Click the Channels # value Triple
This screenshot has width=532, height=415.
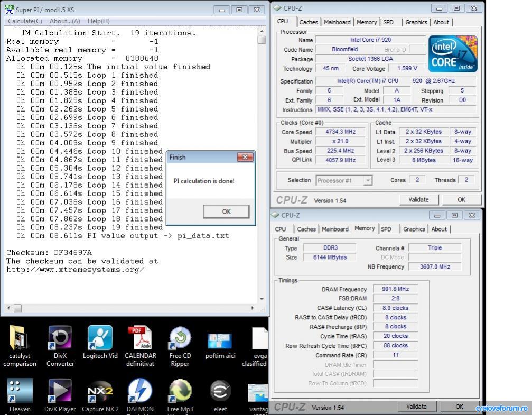tap(435, 248)
